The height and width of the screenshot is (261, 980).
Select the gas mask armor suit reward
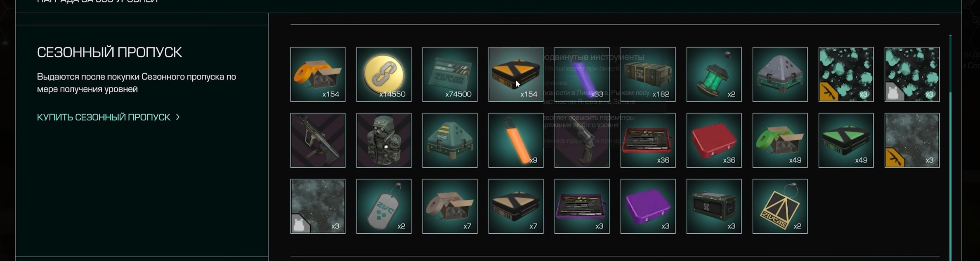384,140
